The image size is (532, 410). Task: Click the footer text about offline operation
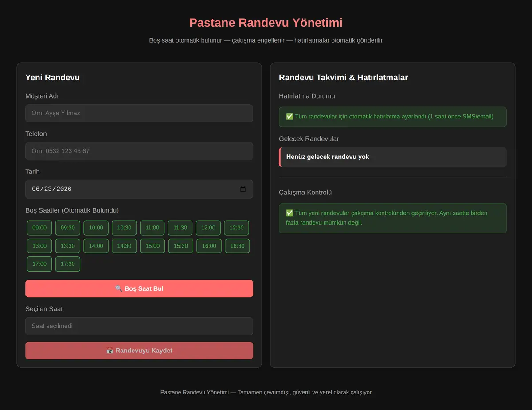266,393
